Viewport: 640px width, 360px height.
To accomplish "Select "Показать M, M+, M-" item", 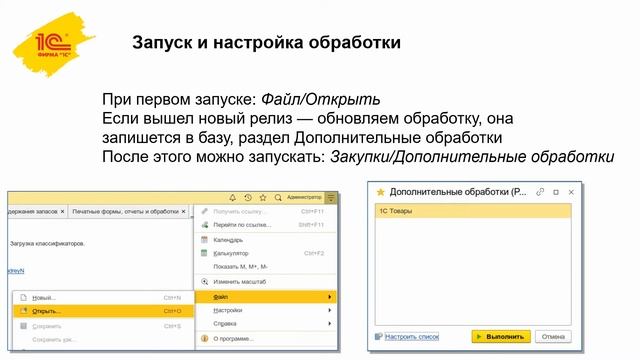I will (x=265, y=267).
